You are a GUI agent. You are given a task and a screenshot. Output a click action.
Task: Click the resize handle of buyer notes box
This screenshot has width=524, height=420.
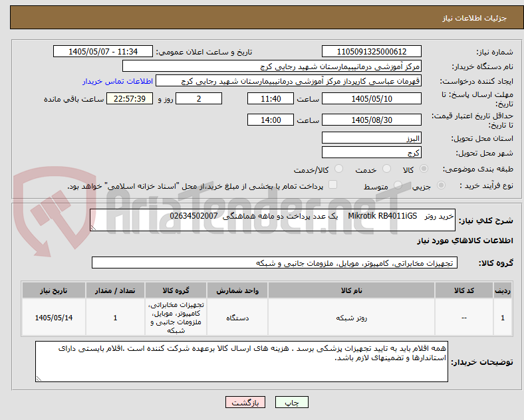point(39,379)
